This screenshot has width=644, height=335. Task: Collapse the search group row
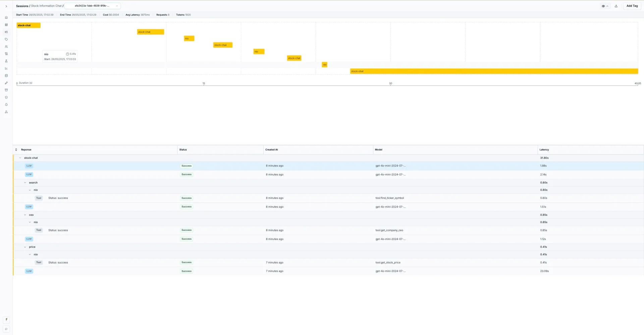pyautogui.click(x=25, y=183)
